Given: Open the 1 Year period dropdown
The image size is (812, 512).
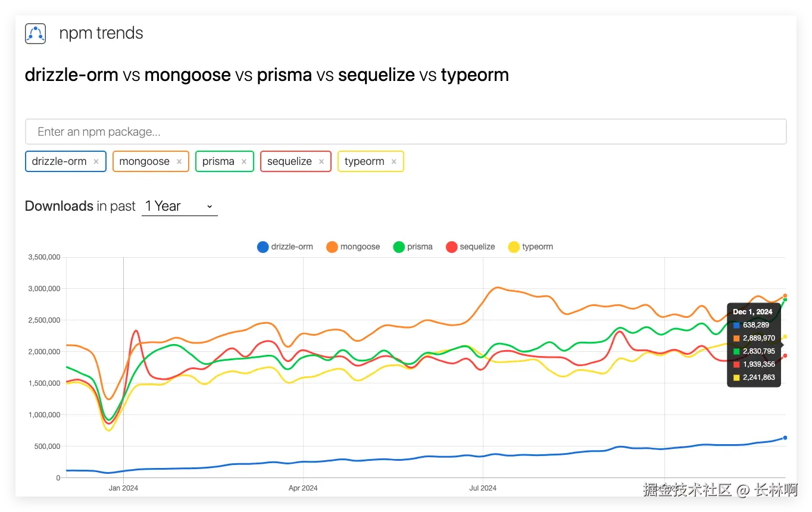Looking at the screenshot, I should pos(179,206).
